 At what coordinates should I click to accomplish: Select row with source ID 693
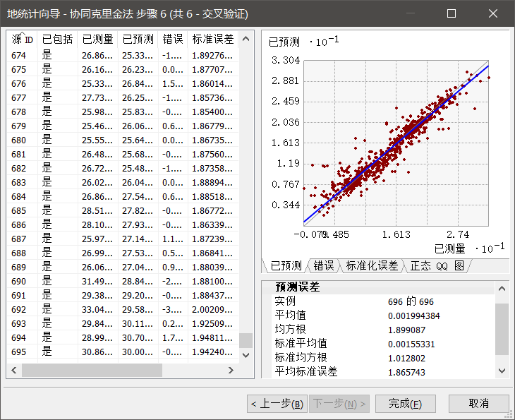coord(123,324)
